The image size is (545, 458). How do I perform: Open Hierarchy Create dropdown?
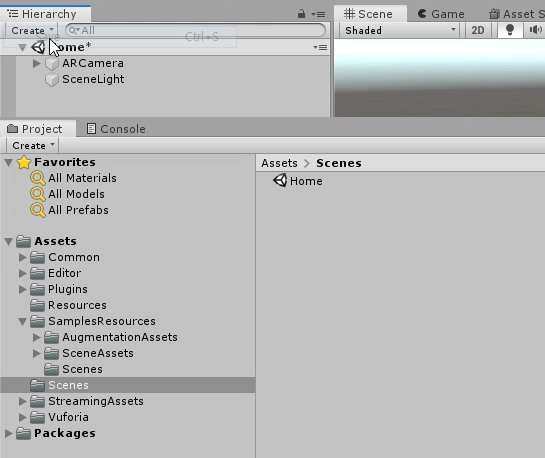click(x=32, y=31)
